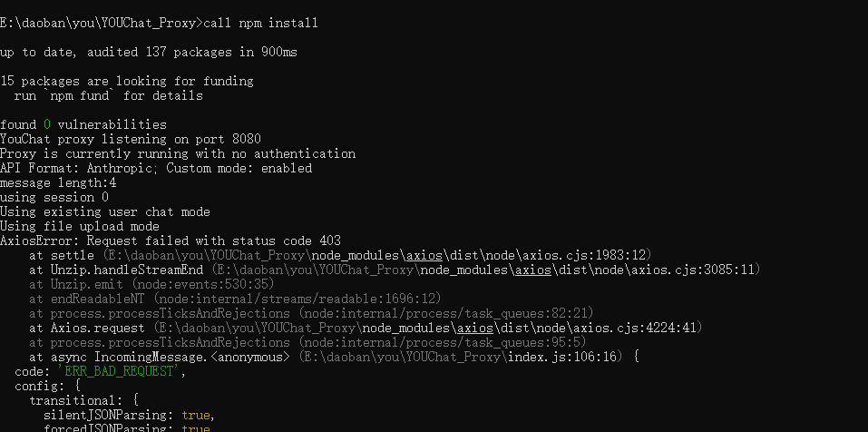Select the "listening on port 8080" line
The height and width of the screenshot is (432, 868).
tap(181, 139)
